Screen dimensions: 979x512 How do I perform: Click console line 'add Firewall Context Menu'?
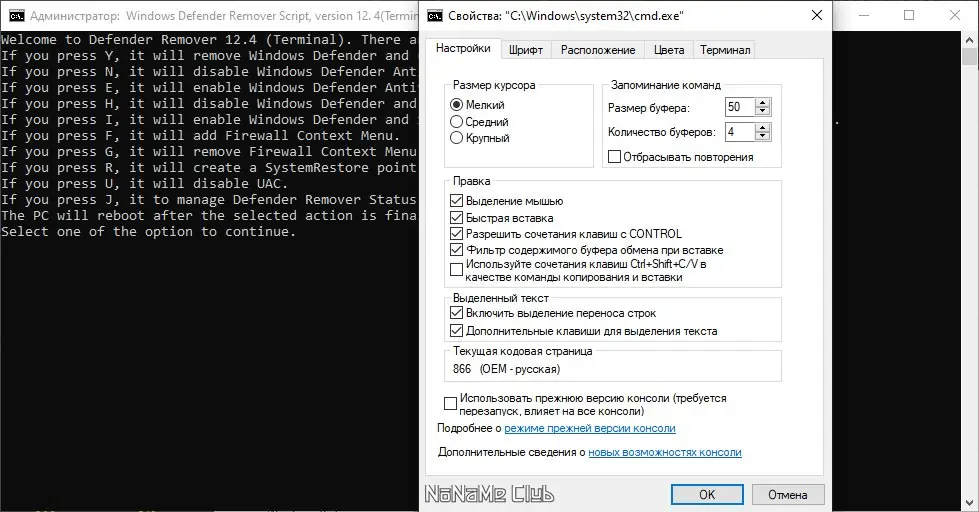click(200, 135)
